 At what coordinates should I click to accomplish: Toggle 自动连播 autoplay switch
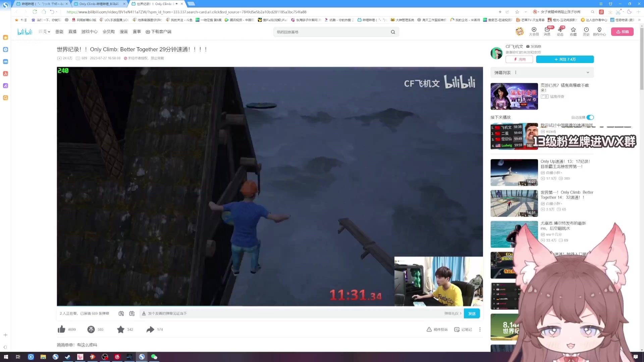pyautogui.click(x=590, y=117)
